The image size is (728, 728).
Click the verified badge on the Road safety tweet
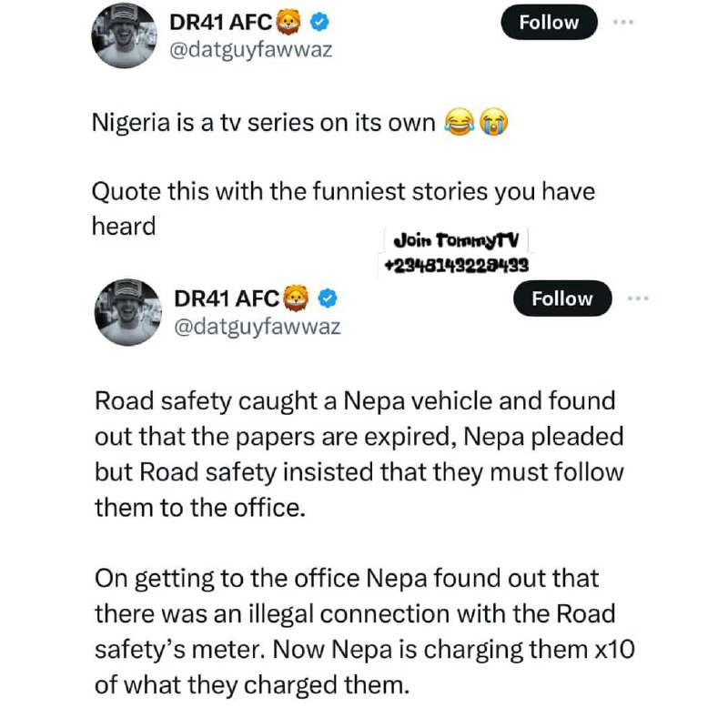click(x=328, y=298)
